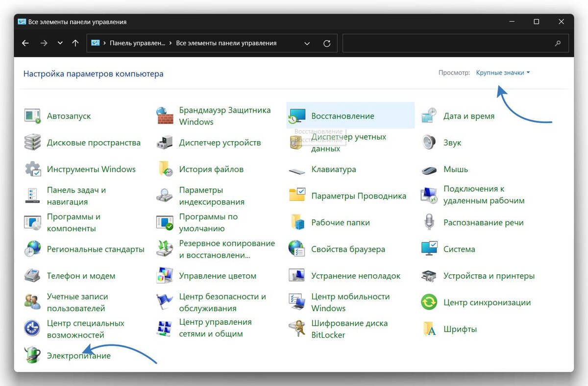
Task: Click Центр безопасности и обслуживания flag icon
Action: (165, 302)
